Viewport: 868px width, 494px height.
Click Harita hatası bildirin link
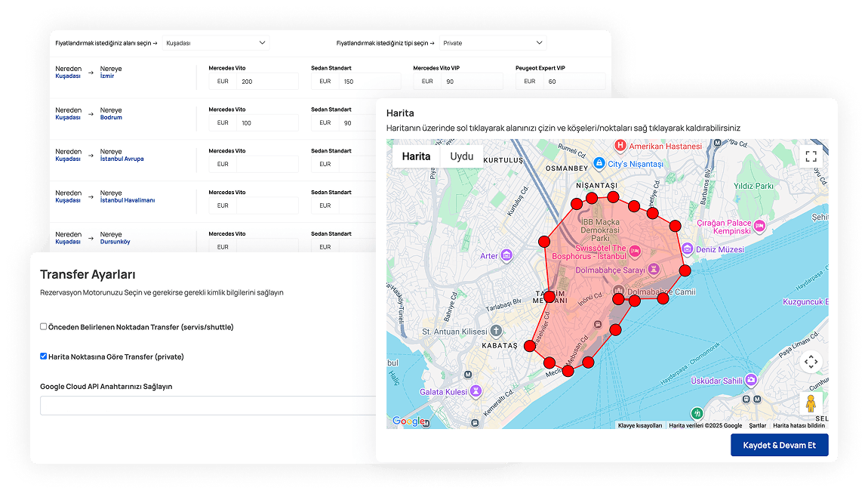coord(799,425)
